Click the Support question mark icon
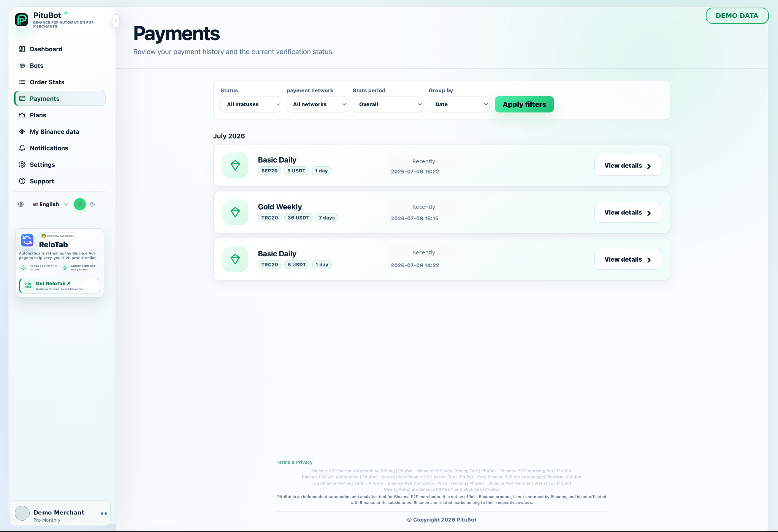This screenshot has width=778, height=532. point(22,181)
